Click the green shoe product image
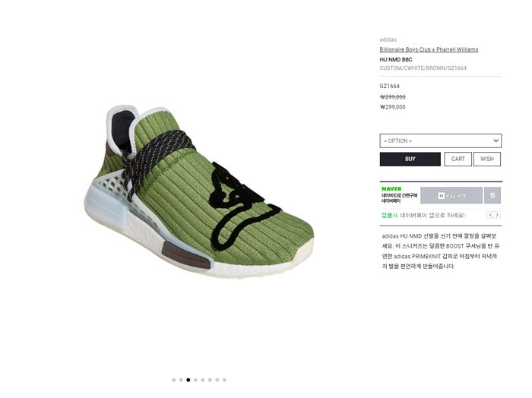 pos(199,191)
